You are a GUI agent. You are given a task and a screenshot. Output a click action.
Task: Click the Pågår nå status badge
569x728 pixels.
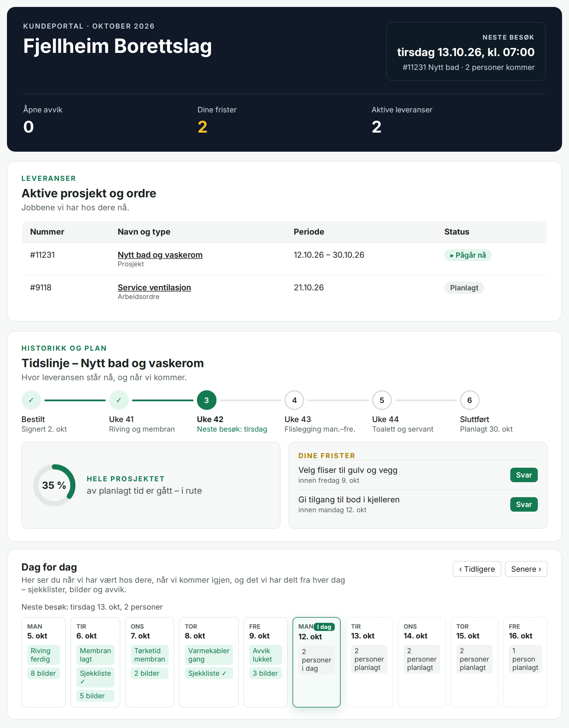(468, 255)
